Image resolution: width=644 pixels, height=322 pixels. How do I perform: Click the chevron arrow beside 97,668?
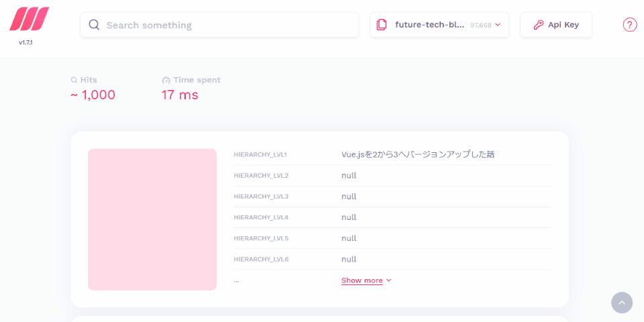click(x=498, y=25)
